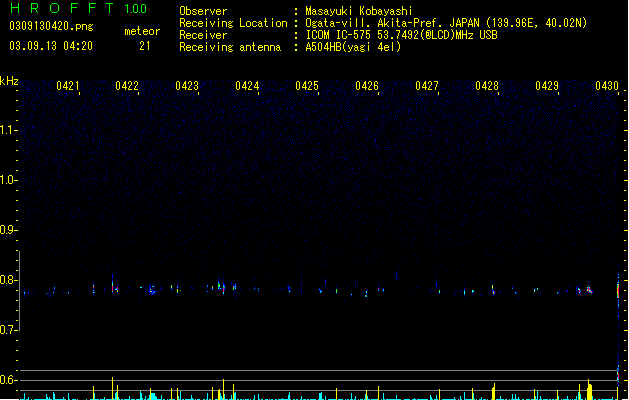629x400 pixels.
Task: Click the meteor label
Action: 142,31
